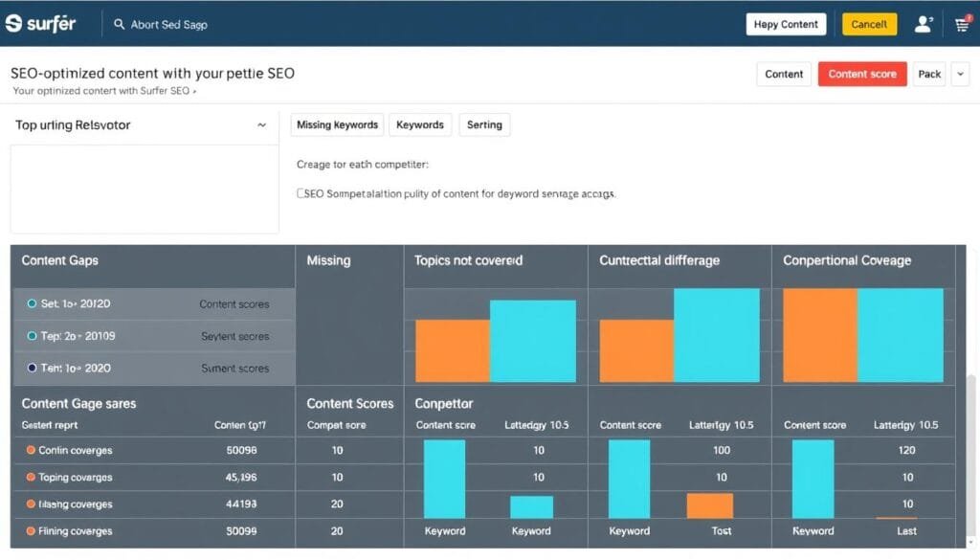The height and width of the screenshot is (560, 980).
Task: Click the Surfer logo icon
Action: pyautogui.click(x=13, y=24)
